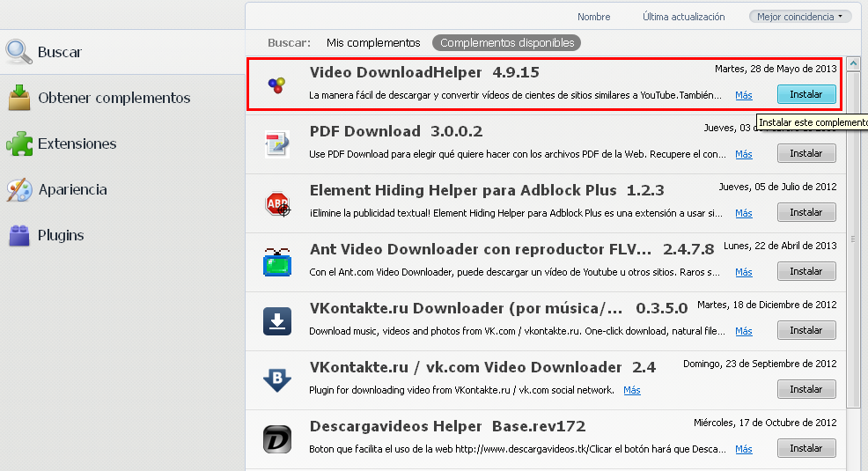Click the scrollbar up arrow in results list

(853, 63)
